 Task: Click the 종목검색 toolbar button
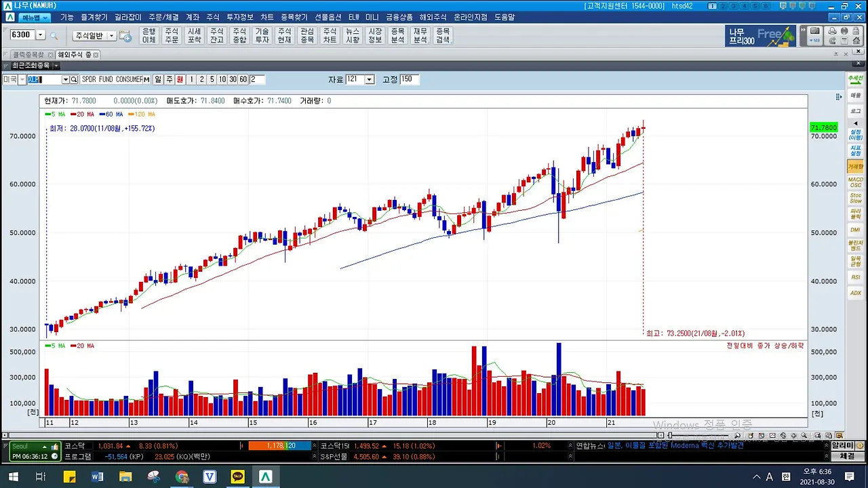tap(443, 35)
